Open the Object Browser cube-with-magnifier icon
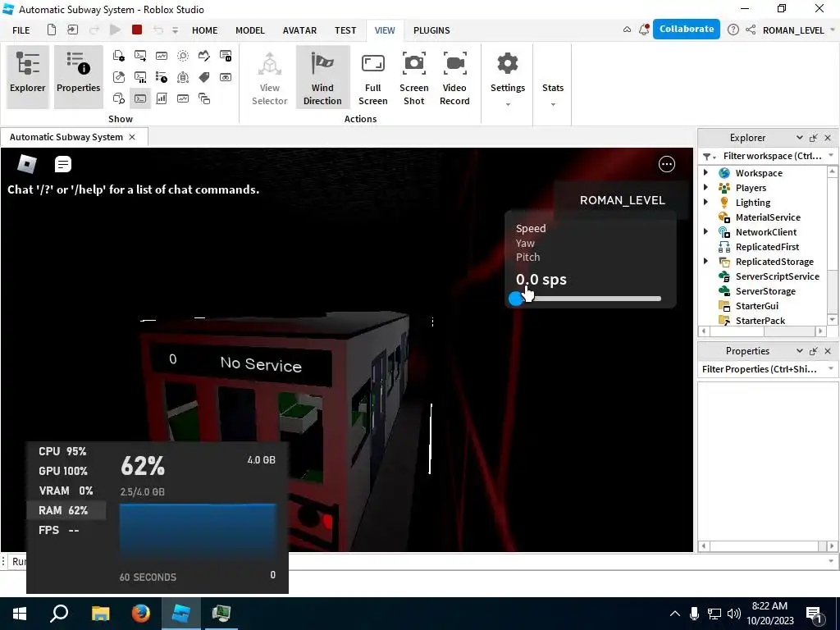This screenshot has height=630, width=840. click(x=119, y=98)
